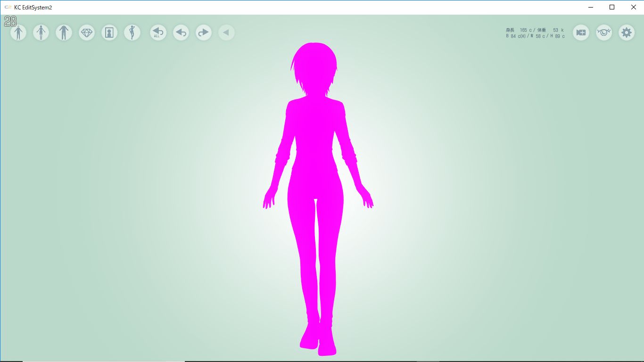Toggle the eye with lashes icon

604,33
